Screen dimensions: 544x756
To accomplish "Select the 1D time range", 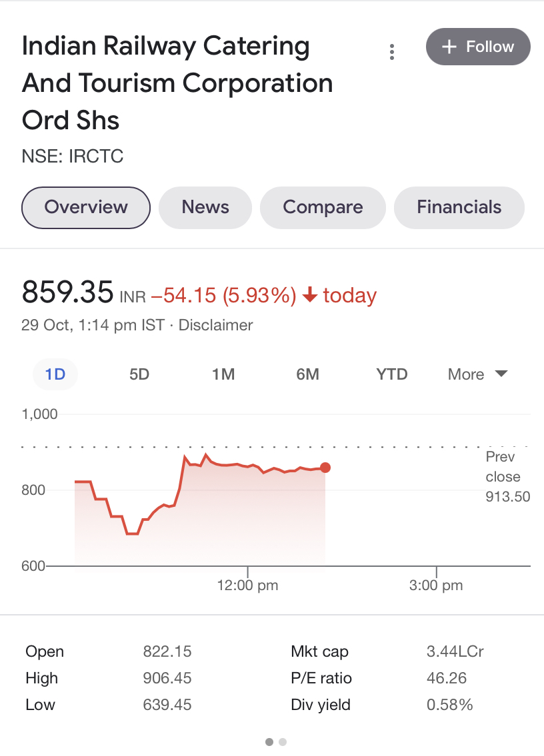I will click(x=55, y=374).
